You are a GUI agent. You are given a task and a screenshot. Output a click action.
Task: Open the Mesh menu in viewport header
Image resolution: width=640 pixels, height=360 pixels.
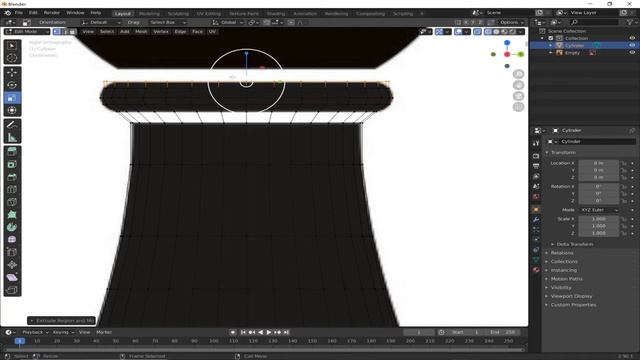pyautogui.click(x=141, y=31)
